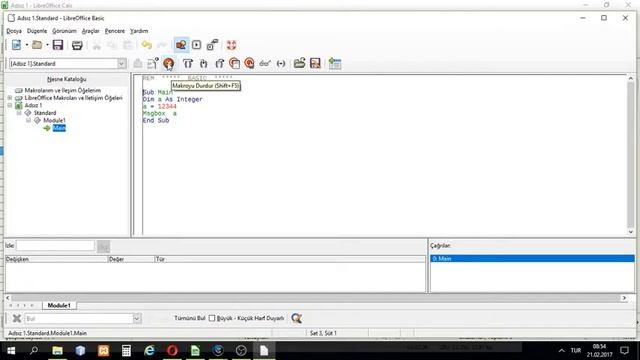Toggle a breakpoint with the Breakpoint icon
Screen dimensions: 640x360
234,63
